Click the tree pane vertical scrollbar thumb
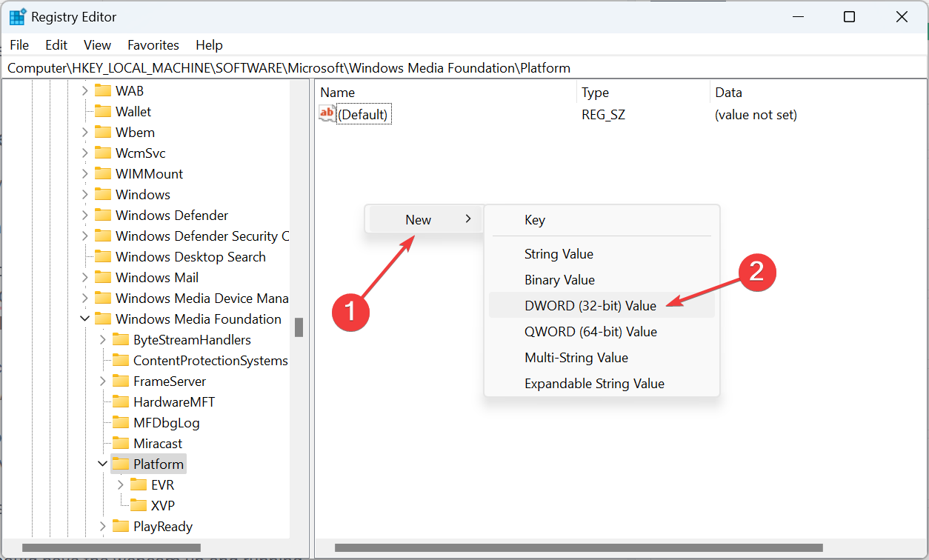This screenshot has width=929, height=560. coord(299,327)
